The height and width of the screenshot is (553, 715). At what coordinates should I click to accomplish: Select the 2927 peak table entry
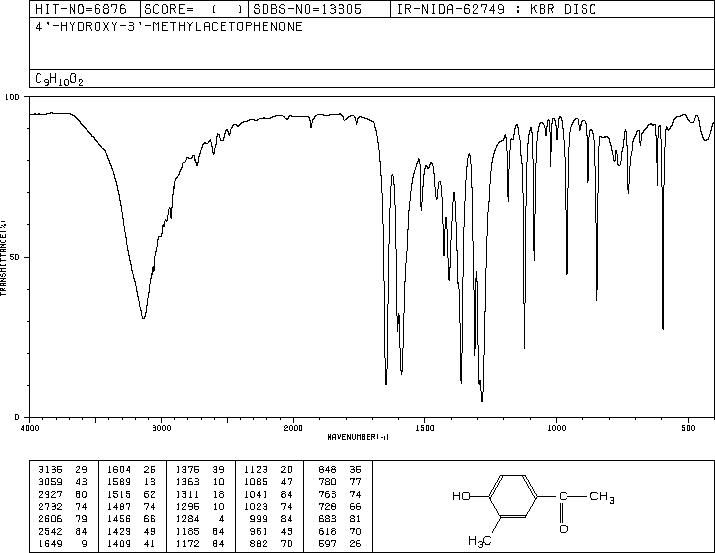(63, 494)
